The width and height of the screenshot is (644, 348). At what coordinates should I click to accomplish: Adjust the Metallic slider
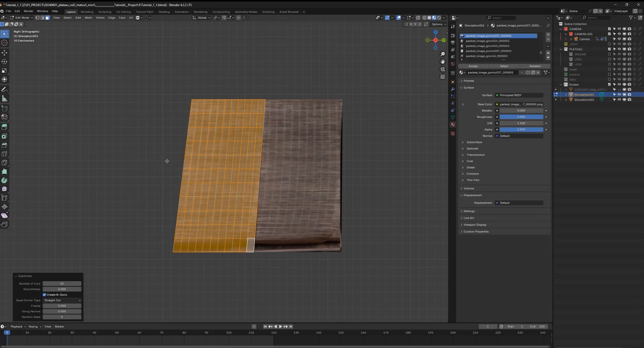coord(521,110)
